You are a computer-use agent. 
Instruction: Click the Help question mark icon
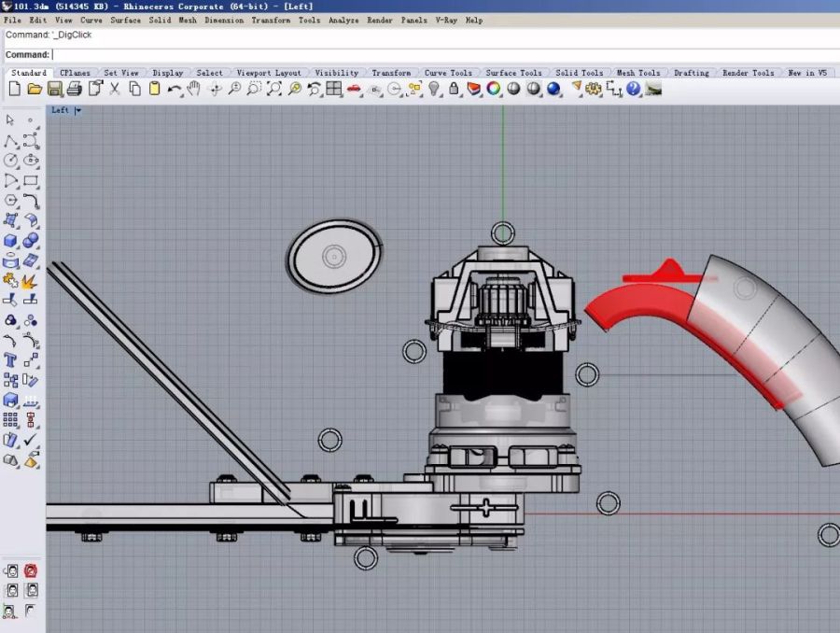point(634,89)
